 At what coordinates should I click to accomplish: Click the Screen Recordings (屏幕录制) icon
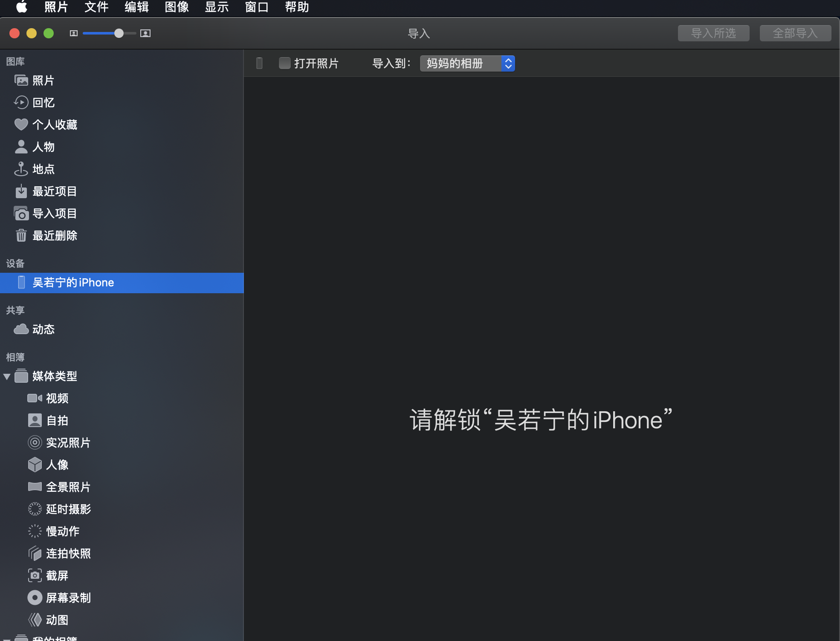(35, 598)
